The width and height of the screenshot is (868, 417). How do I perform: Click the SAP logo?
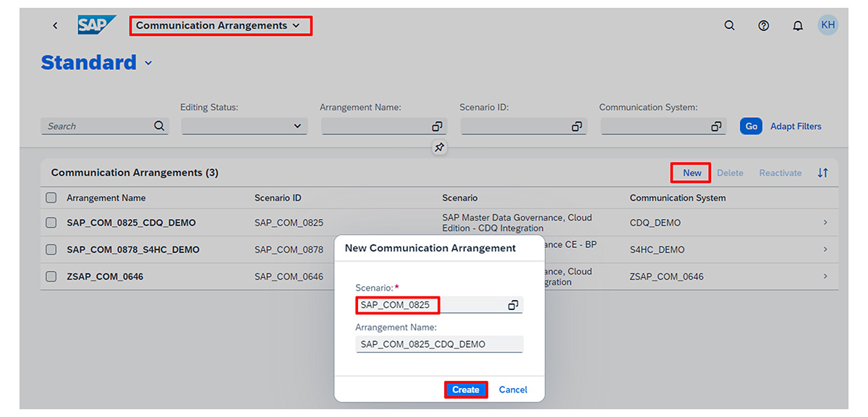click(96, 25)
